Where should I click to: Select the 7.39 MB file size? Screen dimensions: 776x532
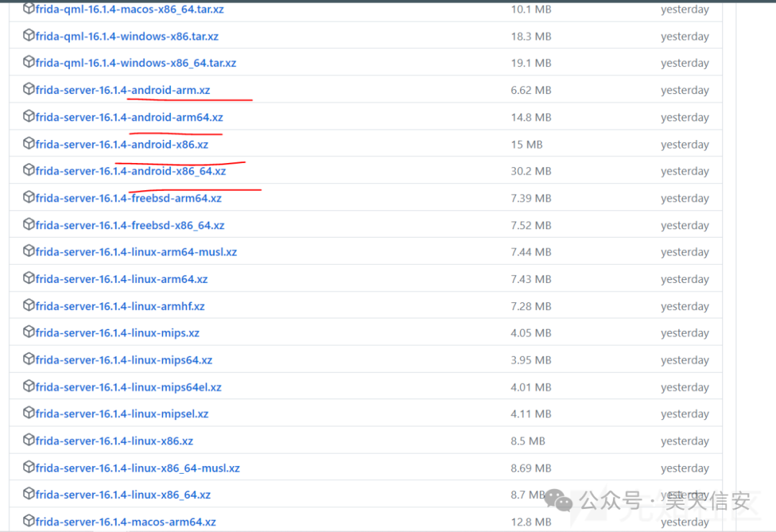[531, 198]
